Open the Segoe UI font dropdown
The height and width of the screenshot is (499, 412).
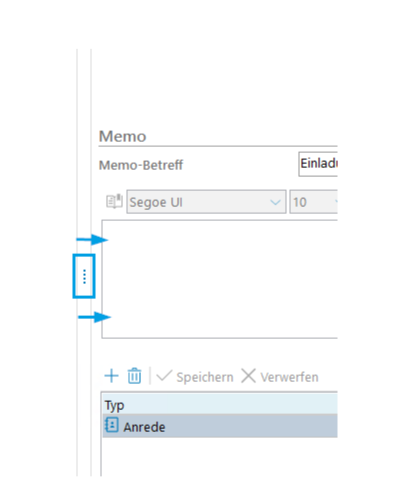pyautogui.click(x=206, y=202)
